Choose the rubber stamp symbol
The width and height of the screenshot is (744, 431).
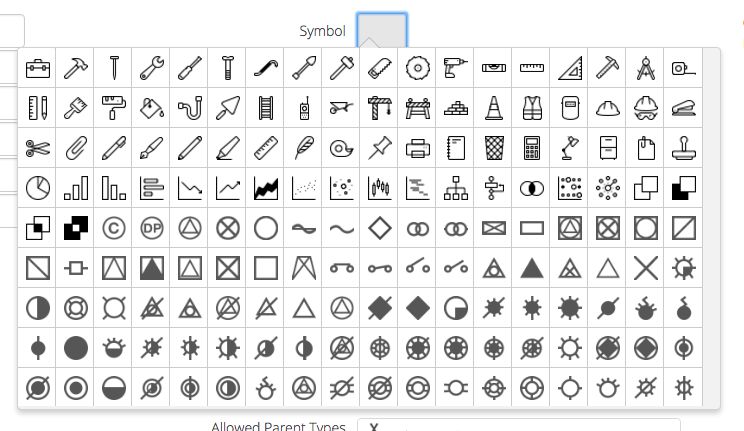[x=684, y=148]
